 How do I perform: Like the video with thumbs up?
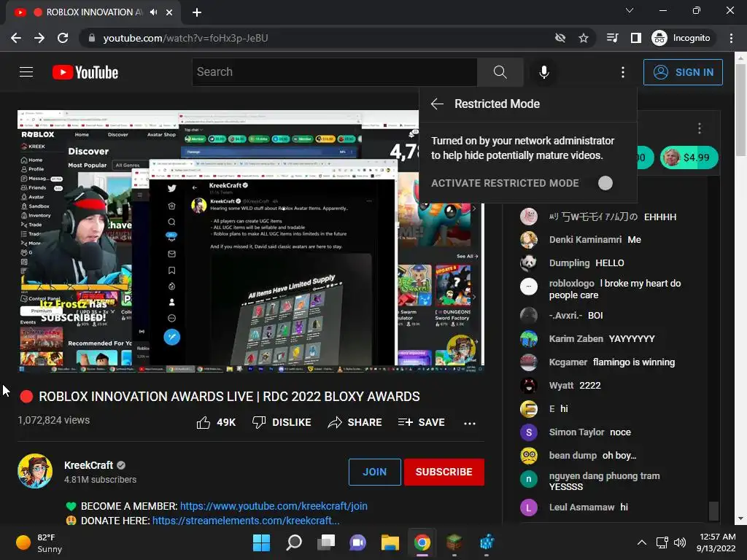(x=216, y=422)
